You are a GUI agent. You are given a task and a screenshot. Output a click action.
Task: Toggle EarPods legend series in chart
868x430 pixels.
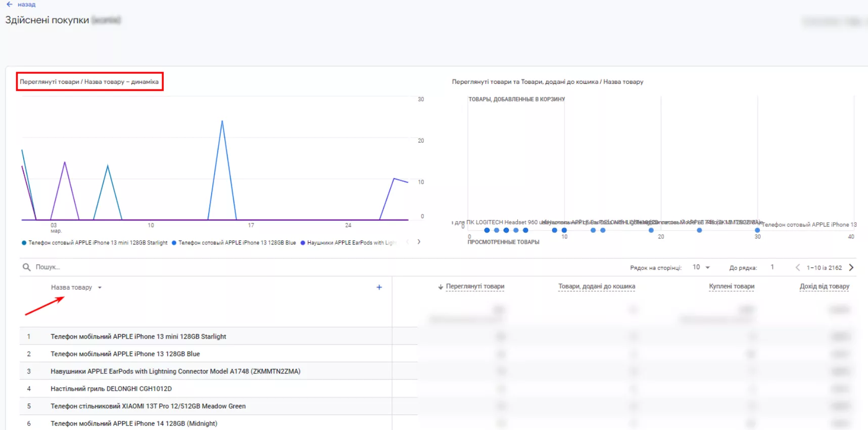[x=349, y=243]
